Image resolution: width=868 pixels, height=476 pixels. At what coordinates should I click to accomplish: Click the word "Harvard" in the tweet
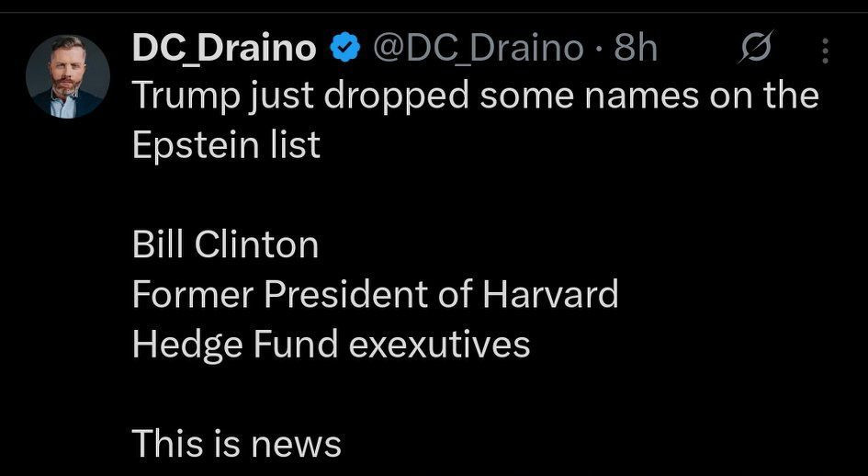[550, 295]
